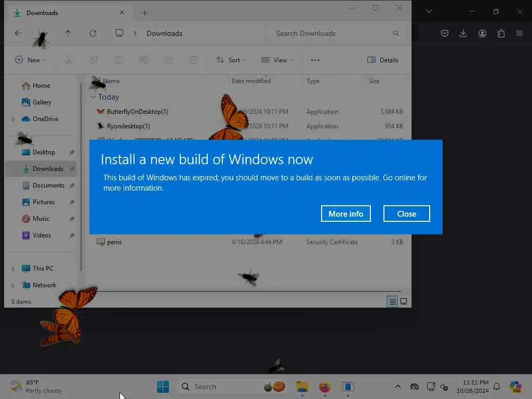Collapse the Today group
532x399 pixels.
coord(93,97)
